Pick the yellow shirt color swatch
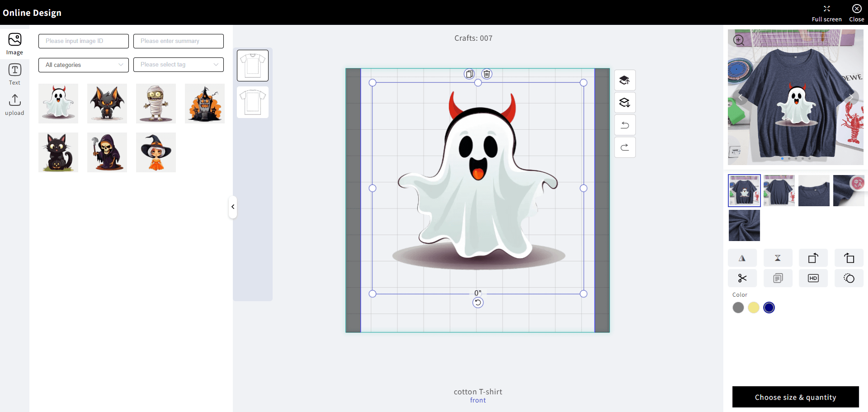The image size is (868, 412). tap(753, 308)
